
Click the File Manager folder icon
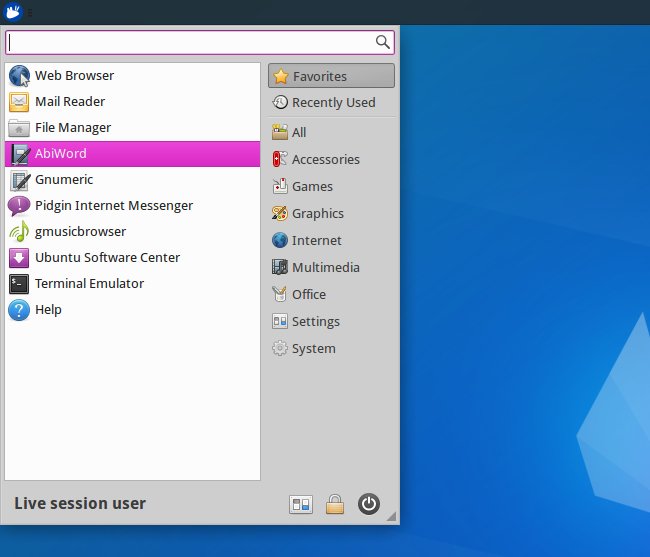point(19,128)
